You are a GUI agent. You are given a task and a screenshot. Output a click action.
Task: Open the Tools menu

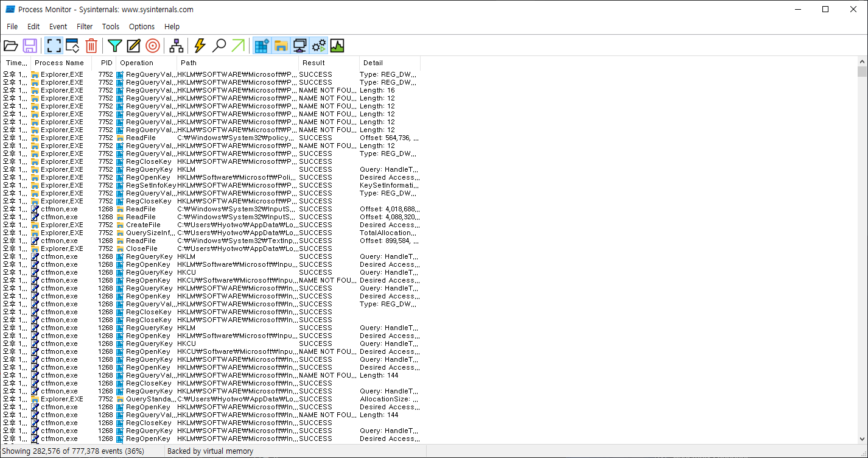[x=111, y=26]
